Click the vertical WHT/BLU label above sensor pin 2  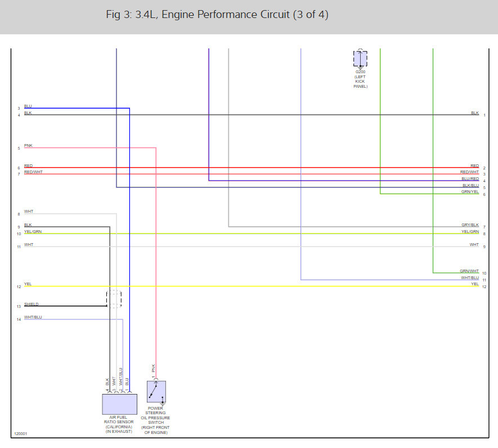(120, 377)
